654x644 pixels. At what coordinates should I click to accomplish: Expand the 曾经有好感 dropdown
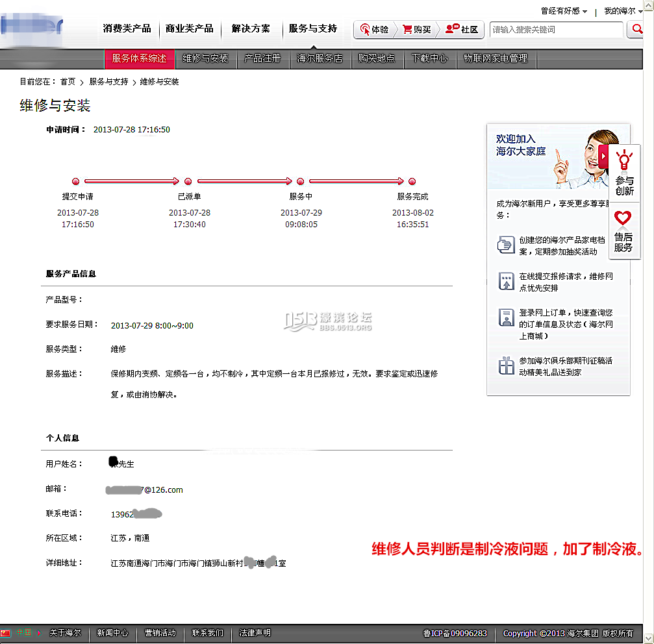[x=564, y=10]
